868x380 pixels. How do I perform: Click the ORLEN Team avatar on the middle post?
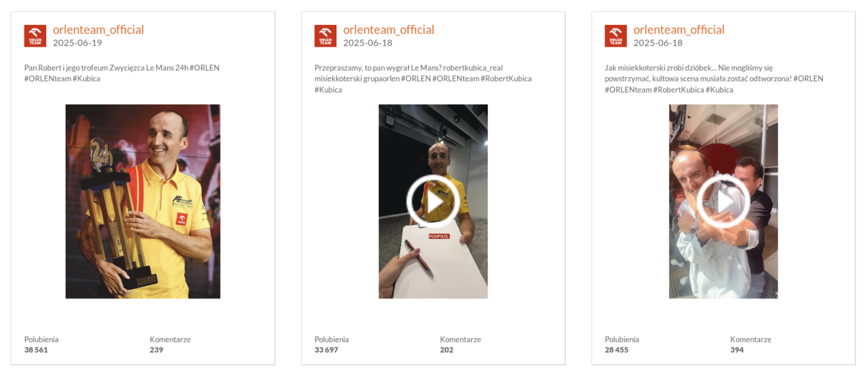click(x=325, y=36)
